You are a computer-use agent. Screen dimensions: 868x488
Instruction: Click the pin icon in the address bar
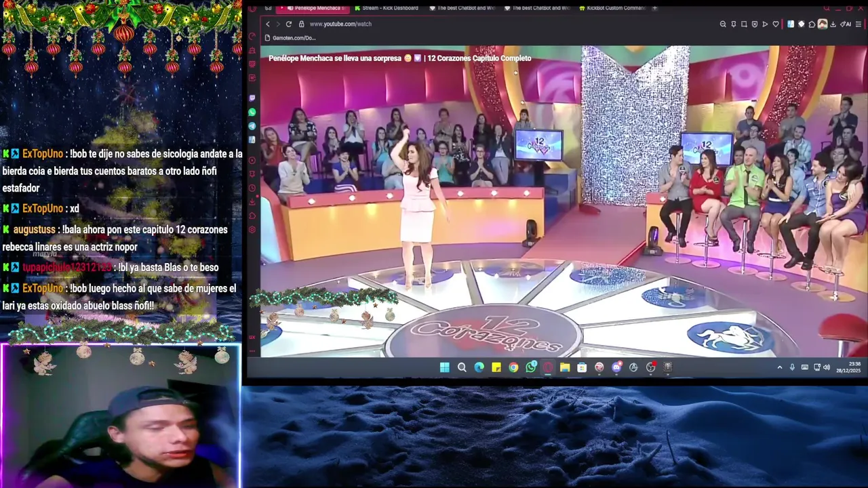coord(734,24)
